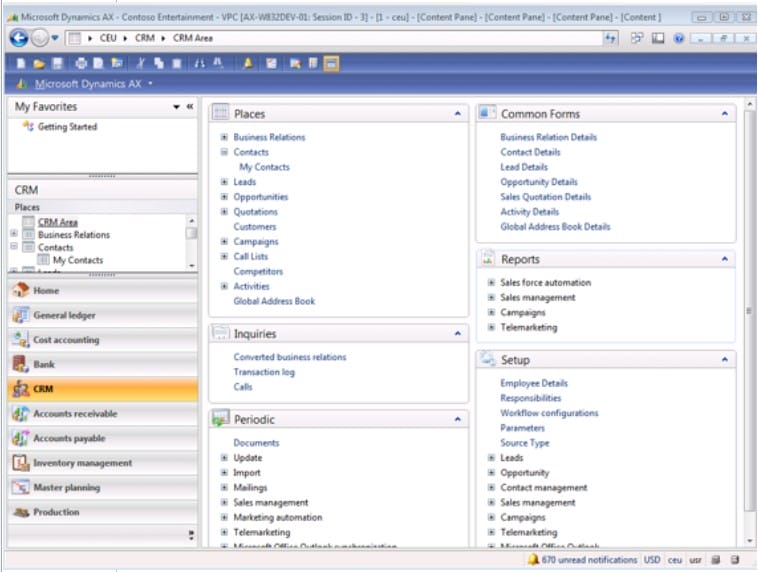Image resolution: width=758 pixels, height=572 pixels.
Task: Collapse the Common Forms section
Action: [x=725, y=114]
